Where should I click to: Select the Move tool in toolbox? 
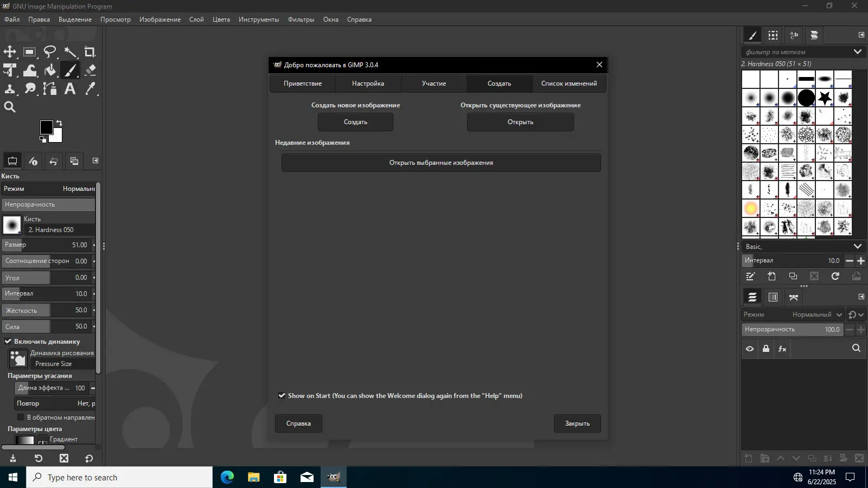(x=10, y=52)
